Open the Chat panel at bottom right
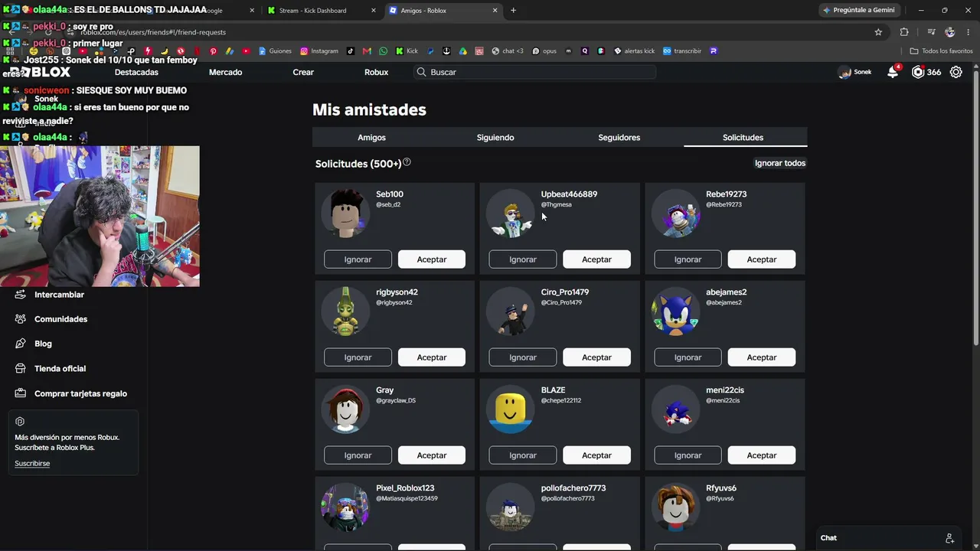This screenshot has height=551, width=980. click(x=888, y=538)
